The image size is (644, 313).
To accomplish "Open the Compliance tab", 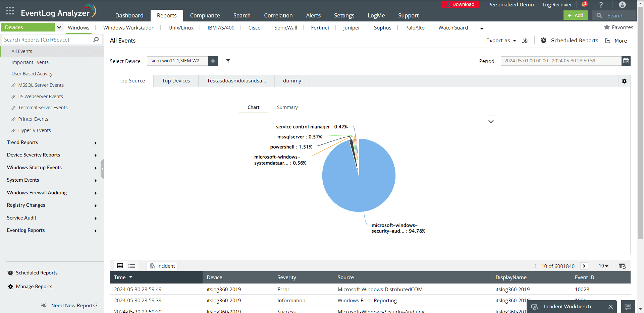I will pos(205,15).
